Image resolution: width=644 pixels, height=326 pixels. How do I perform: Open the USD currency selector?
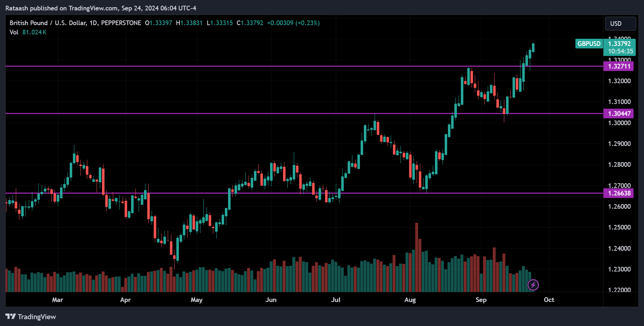pos(620,23)
